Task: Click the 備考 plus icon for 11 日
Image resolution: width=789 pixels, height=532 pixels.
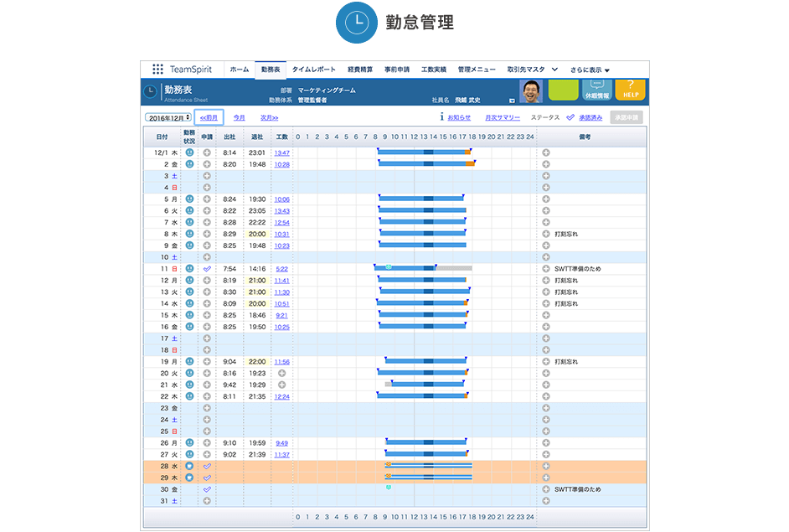Action: (546, 269)
